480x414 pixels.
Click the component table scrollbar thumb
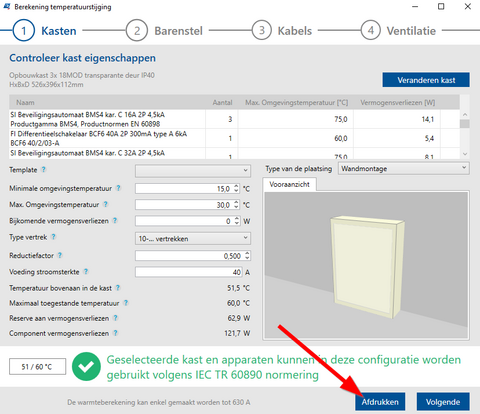(x=465, y=124)
